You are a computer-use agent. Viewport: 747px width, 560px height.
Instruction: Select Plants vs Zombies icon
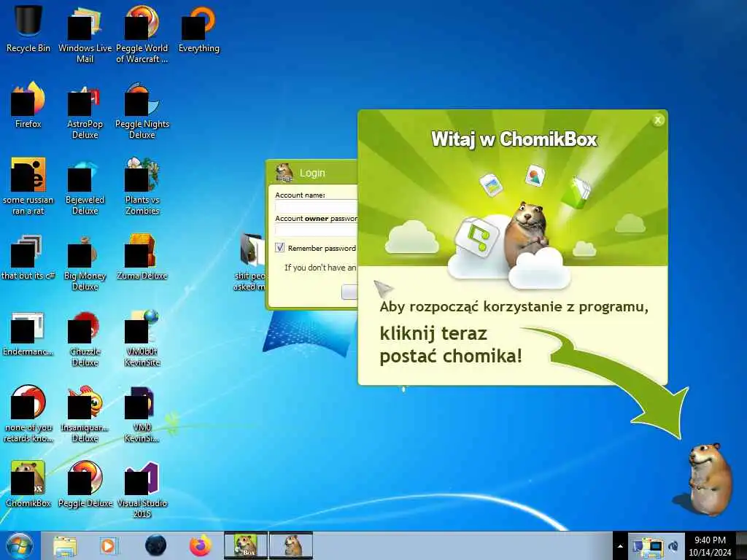click(142, 186)
